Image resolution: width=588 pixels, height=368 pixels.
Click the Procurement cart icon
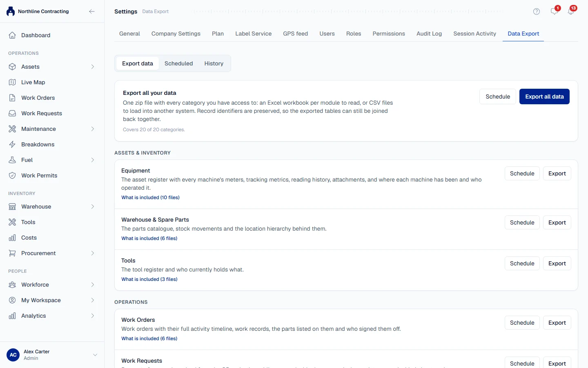coord(12,253)
